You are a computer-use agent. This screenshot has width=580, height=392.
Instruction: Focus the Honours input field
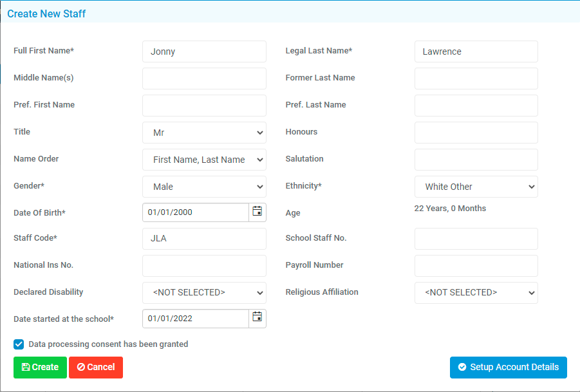pos(476,133)
